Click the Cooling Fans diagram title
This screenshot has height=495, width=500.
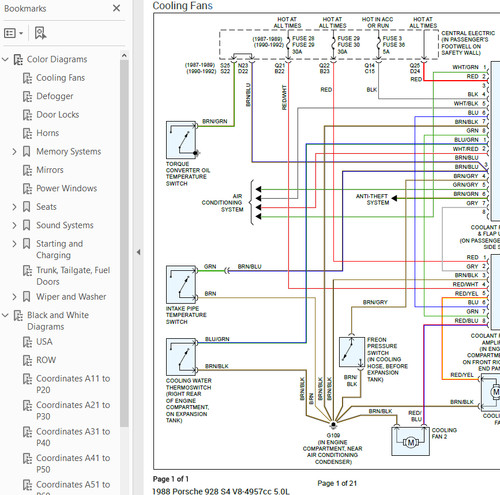(182, 6)
